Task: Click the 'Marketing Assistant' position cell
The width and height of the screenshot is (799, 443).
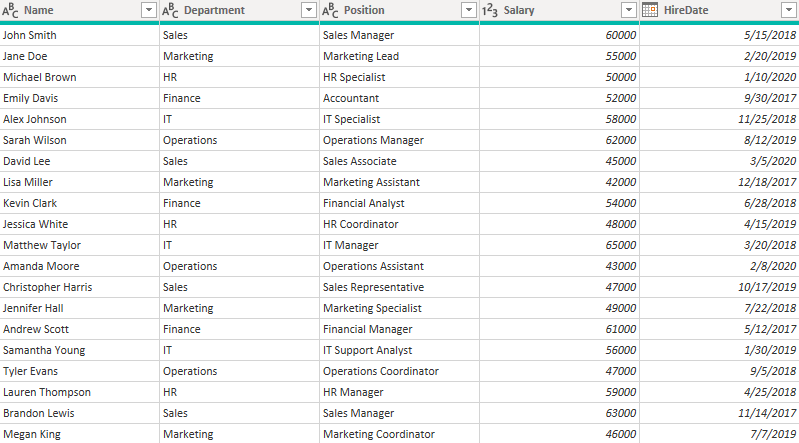Action: tap(400, 182)
